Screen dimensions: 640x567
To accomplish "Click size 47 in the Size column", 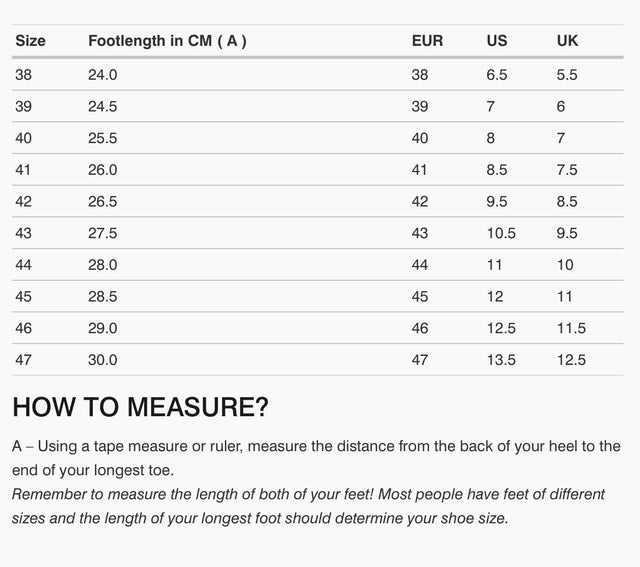I will click(x=24, y=360).
